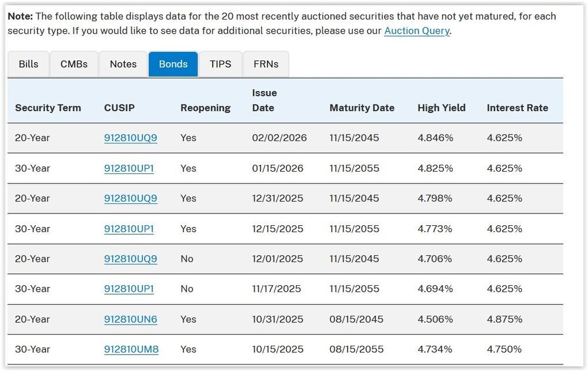Image resolution: width=588 pixels, height=371 pixels.
Task: Click the active Bonds tab
Action: [173, 64]
